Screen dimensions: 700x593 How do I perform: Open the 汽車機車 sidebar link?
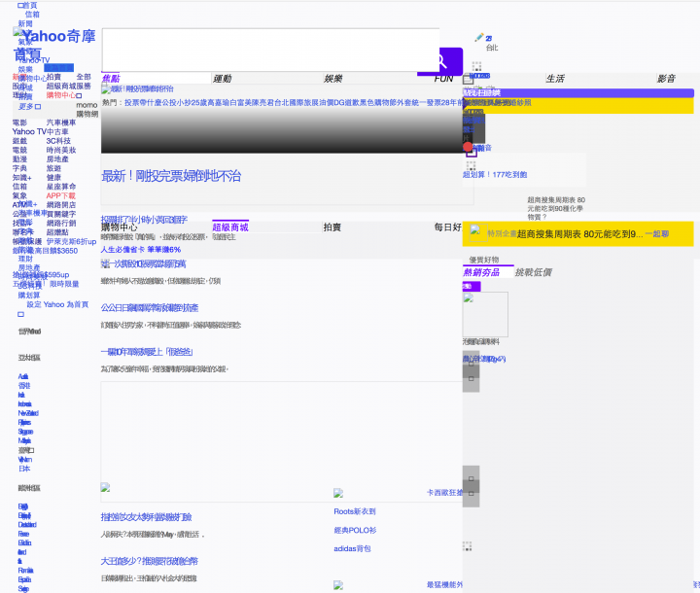pos(61,122)
